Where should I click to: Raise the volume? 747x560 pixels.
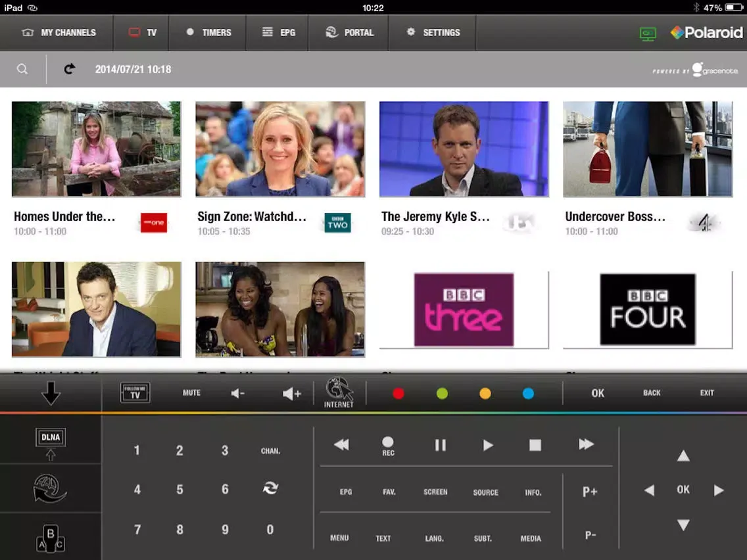click(x=291, y=393)
